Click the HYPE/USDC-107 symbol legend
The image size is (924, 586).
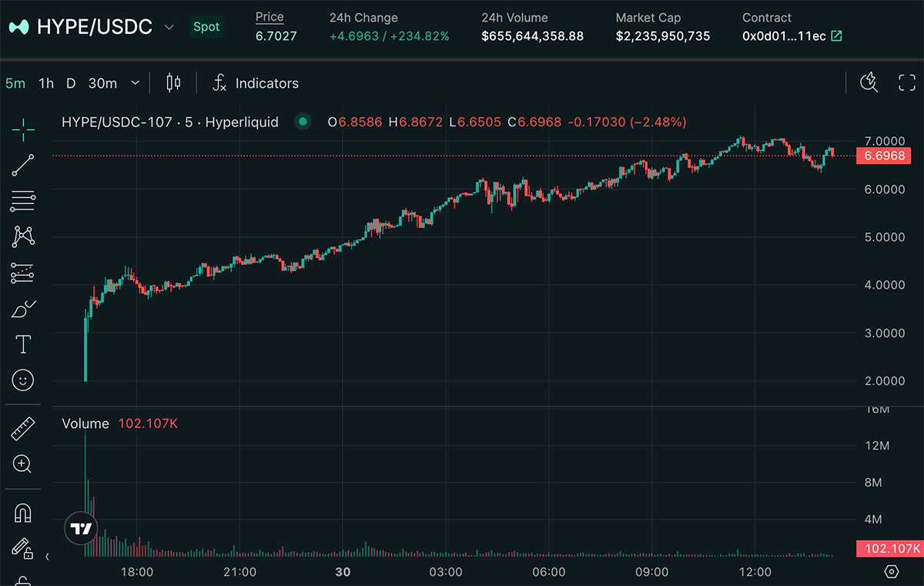click(x=170, y=122)
